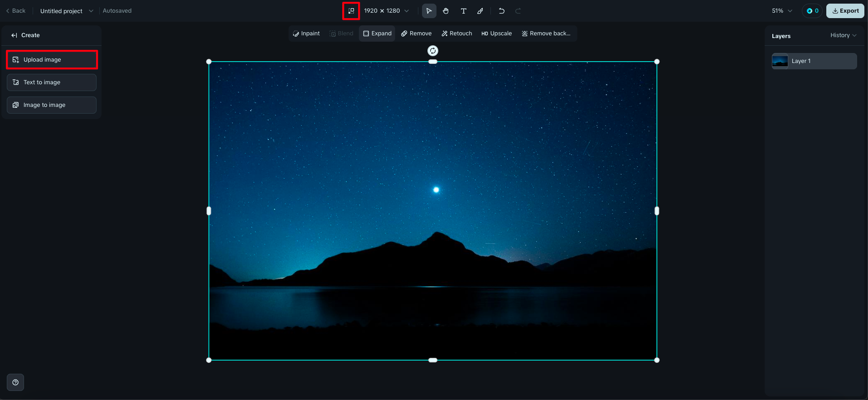Open the Inpaint tool
This screenshot has height=400, width=868.
tap(306, 34)
